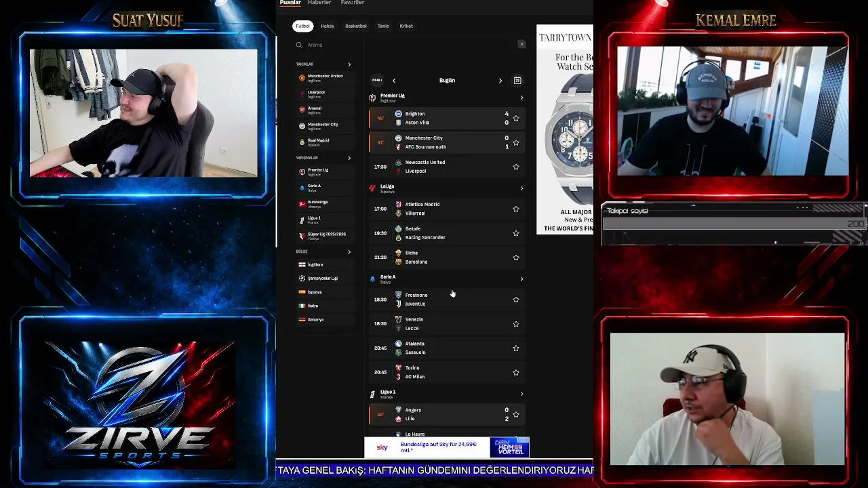The image size is (868, 488).
Task: Click the Premier Lig logo in scores list
Action: 372,98
